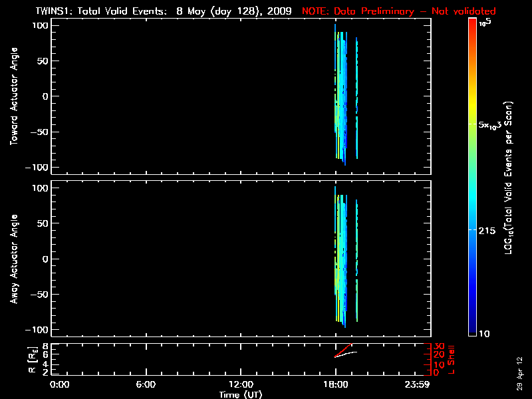The width and height of the screenshot is (532, 399).
Task: Click the red top of the color bar
Action: [x=471, y=27]
